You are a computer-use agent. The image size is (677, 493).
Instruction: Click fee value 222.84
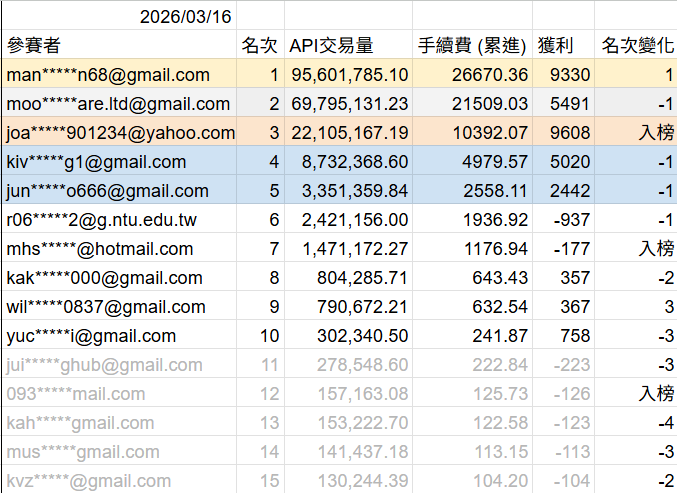pos(500,365)
